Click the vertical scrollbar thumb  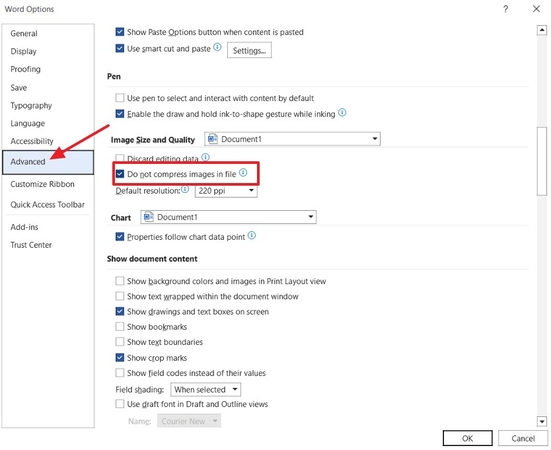coord(542,161)
